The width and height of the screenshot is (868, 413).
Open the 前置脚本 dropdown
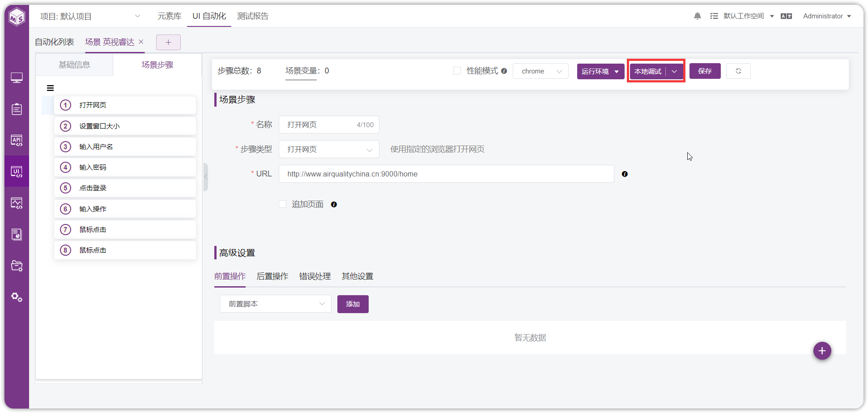point(276,304)
